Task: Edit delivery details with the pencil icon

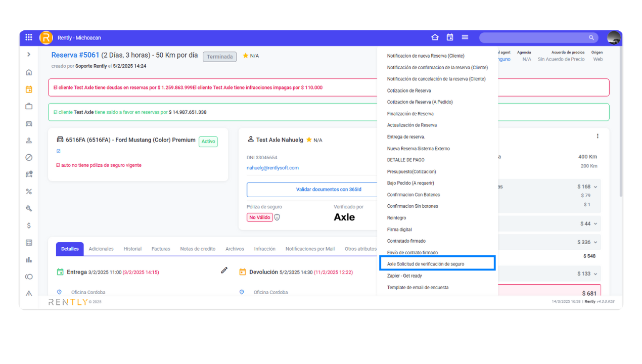Action: tap(224, 270)
